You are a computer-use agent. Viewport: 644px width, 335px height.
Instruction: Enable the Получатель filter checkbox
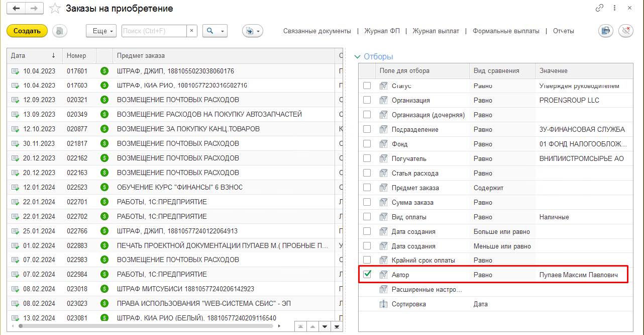click(367, 158)
